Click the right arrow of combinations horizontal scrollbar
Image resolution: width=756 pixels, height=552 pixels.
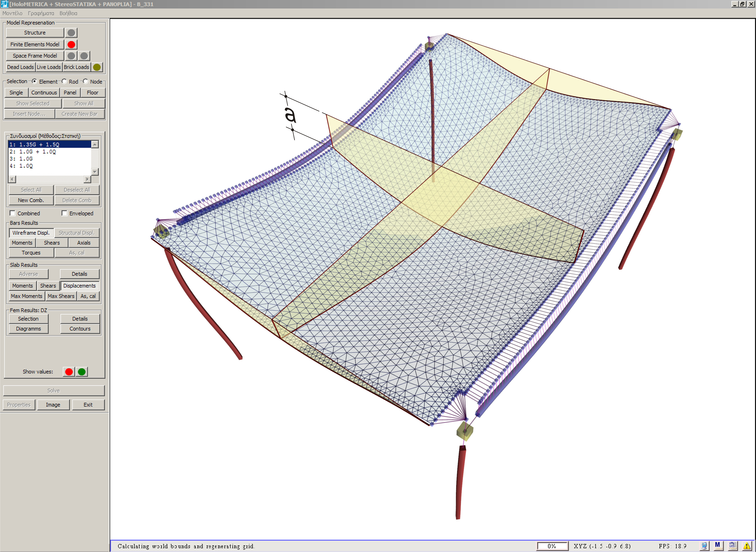[87, 179]
